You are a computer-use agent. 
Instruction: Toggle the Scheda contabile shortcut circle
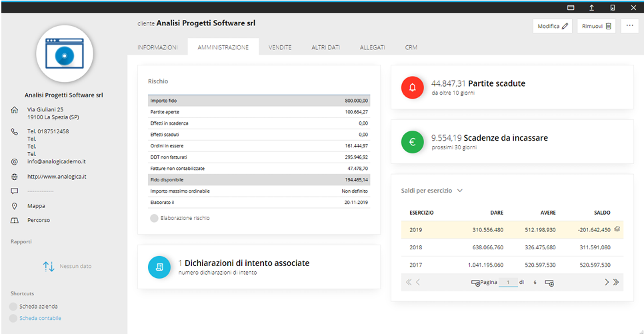(13, 319)
